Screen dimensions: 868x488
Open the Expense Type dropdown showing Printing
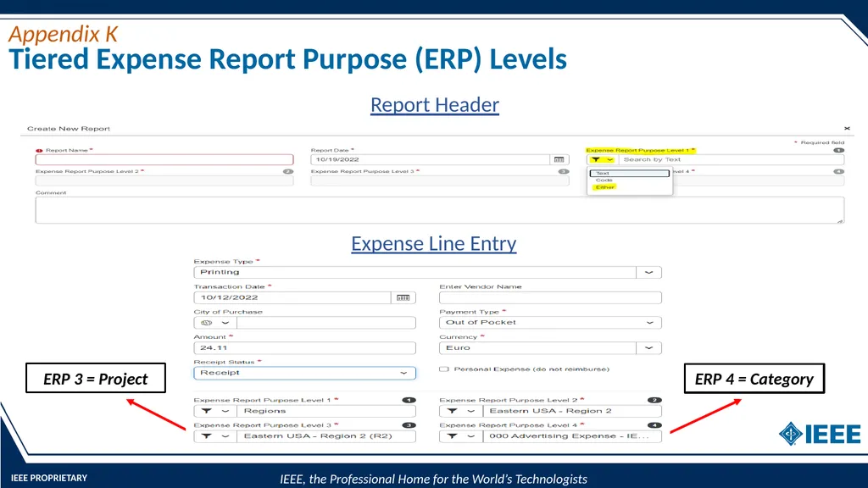click(x=648, y=272)
